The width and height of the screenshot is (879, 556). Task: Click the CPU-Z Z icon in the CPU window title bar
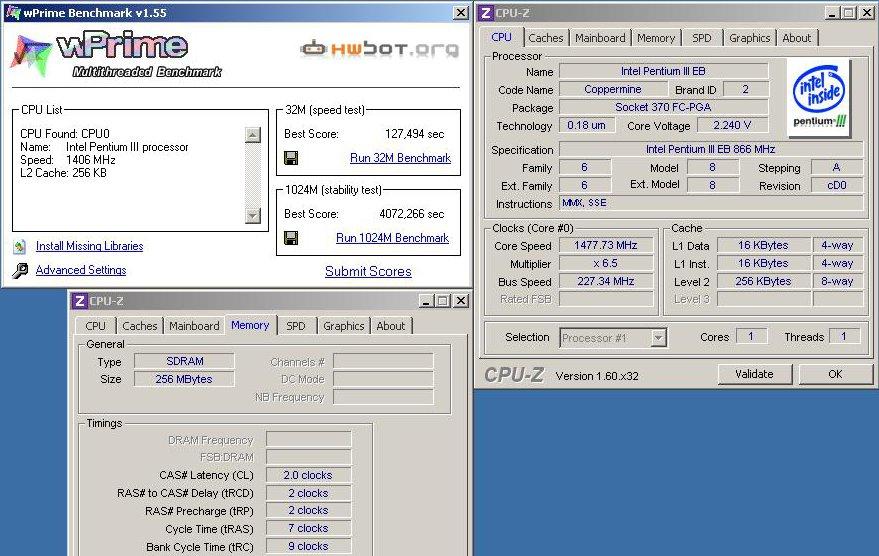click(485, 13)
